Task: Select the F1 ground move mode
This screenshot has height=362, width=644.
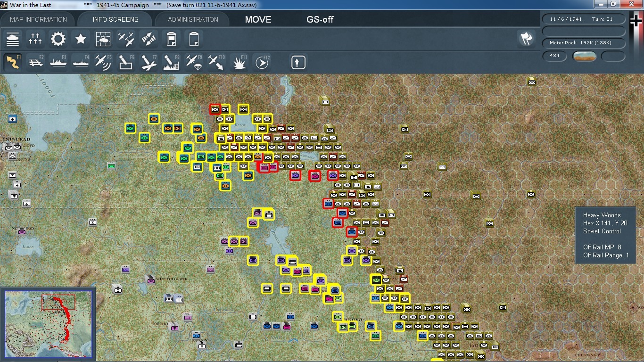Action: (13, 62)
